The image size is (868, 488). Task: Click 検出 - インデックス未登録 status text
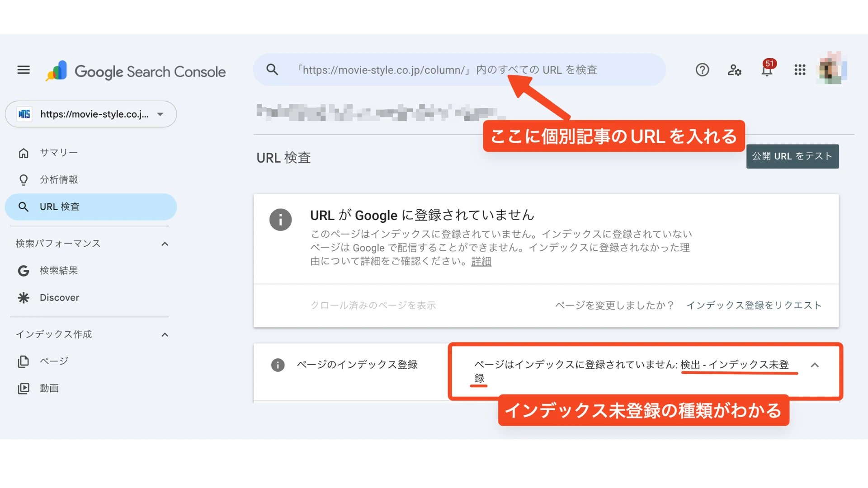(x=735, y=365)
